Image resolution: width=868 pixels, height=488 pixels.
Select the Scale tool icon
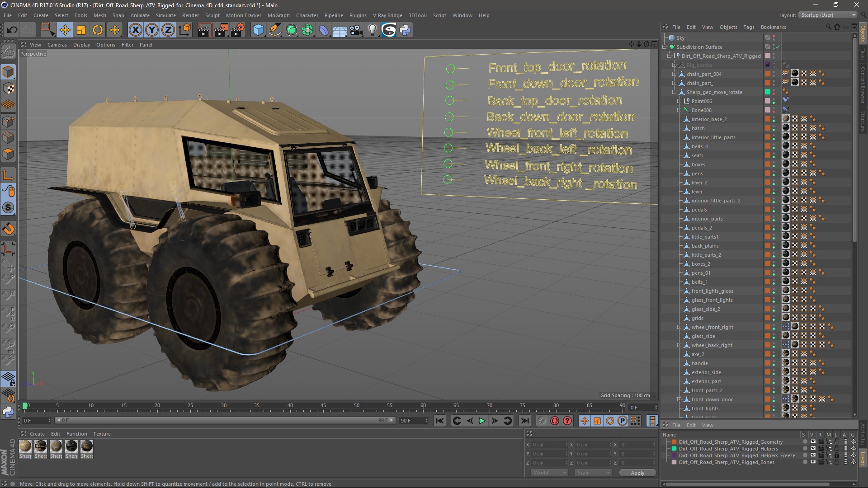point(81,30)
